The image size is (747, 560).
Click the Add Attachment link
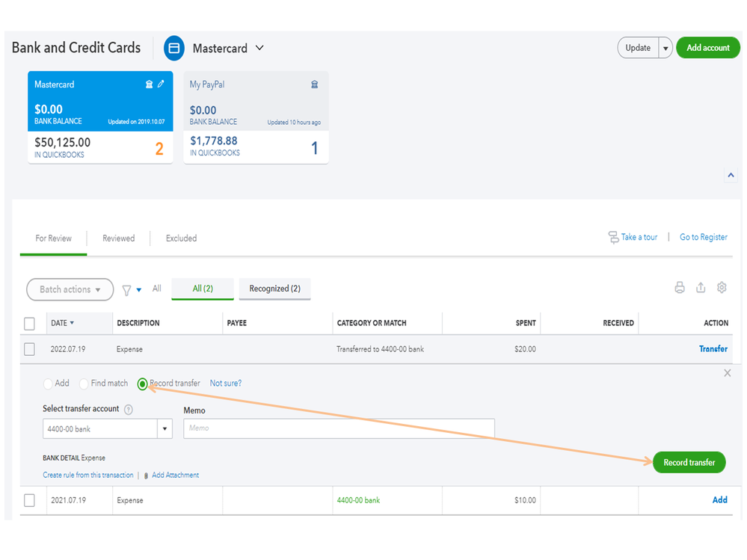pos(175,476)
